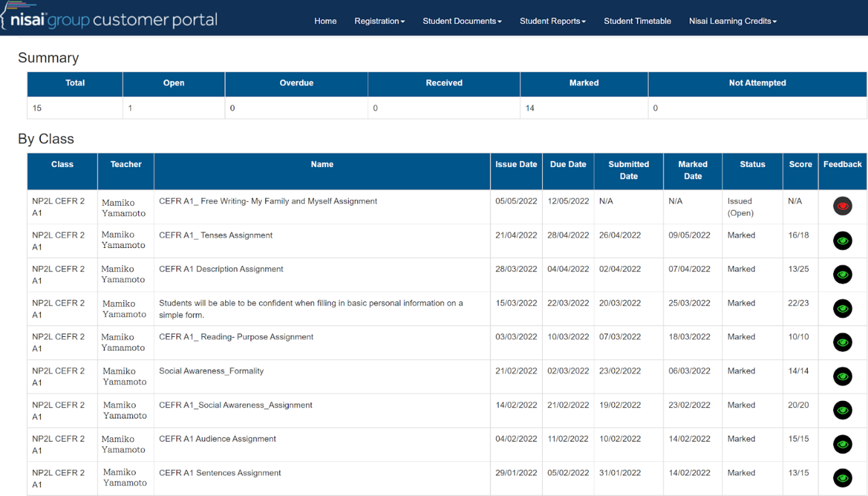868x496 pixels.
Task: Click the Marked Date column header
Action: (x=693, y=170)
